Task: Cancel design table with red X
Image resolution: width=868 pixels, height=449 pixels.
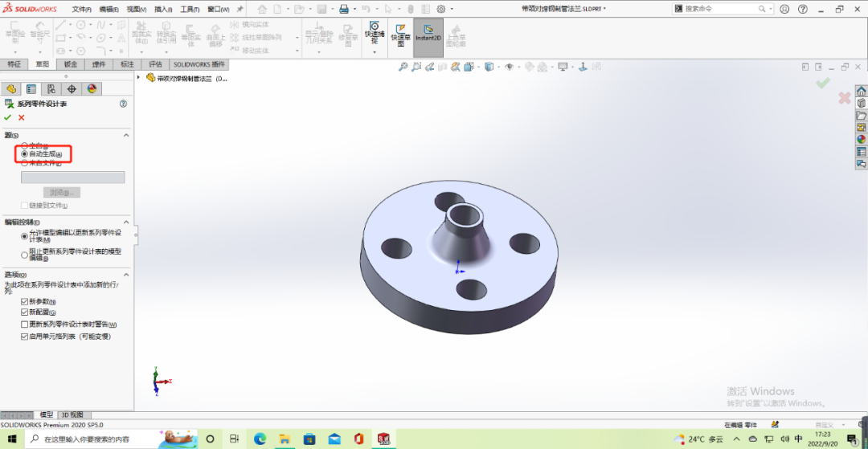Action: coord(22,117)
